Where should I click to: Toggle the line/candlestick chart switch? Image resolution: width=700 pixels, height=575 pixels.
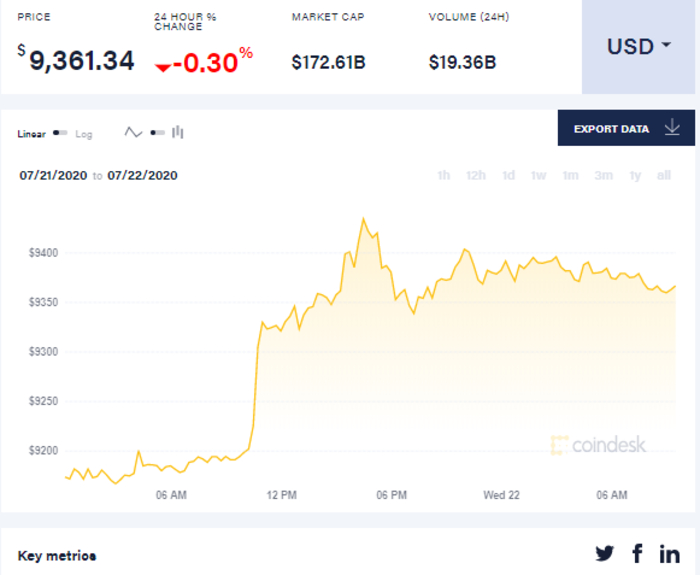point(156,132)
